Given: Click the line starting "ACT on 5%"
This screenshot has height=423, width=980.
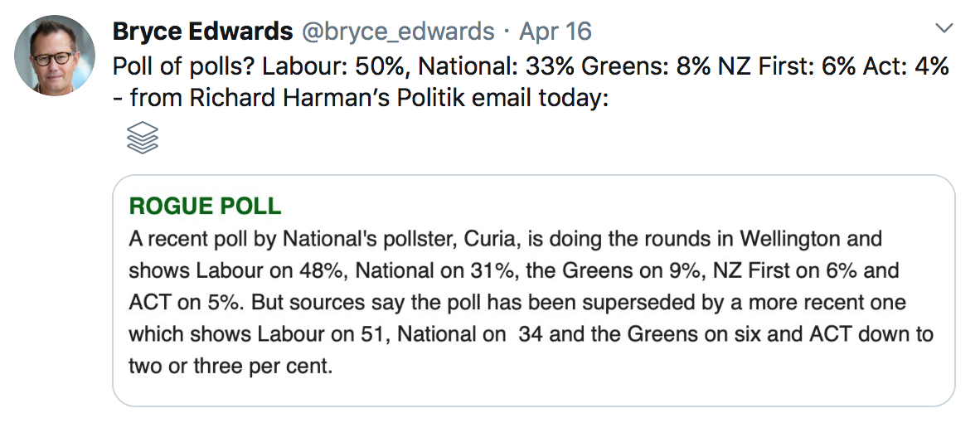Looking at the screenshot, I should tap(517, 303).
